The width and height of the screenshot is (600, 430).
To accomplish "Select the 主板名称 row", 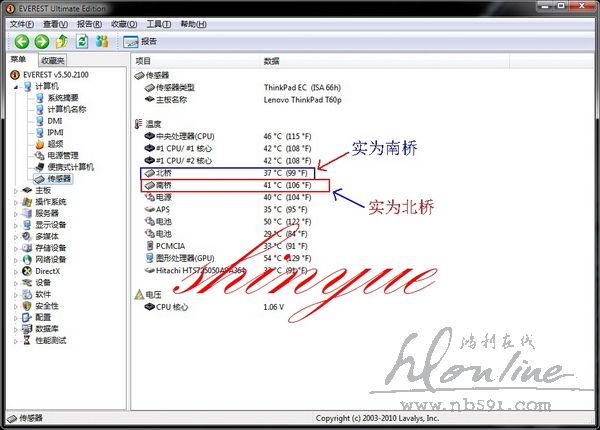I will point(243,100).
